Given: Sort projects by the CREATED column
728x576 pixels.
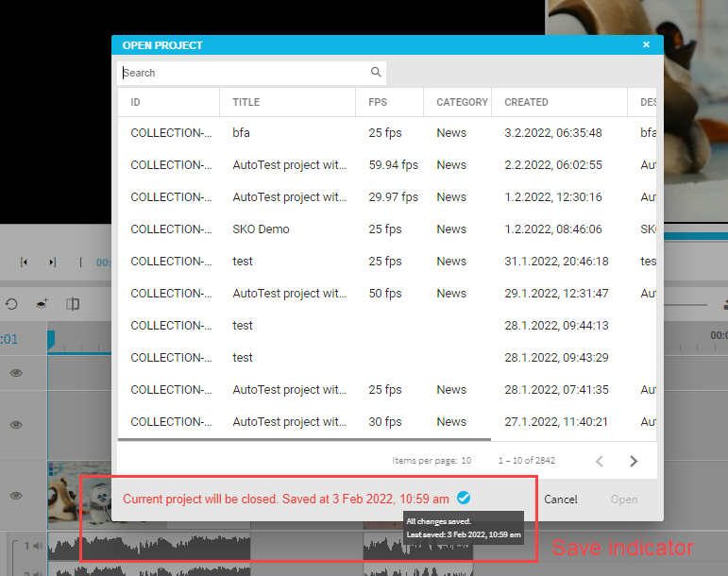Looking at the screenshot, I should click(526, 102).
